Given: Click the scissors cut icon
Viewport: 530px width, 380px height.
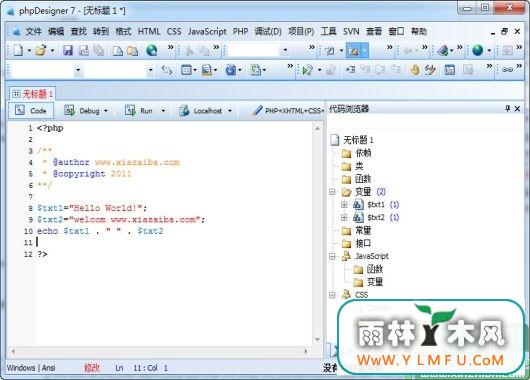Looking at the screenshot, I should pyautogui.click(x=189, y=51).
